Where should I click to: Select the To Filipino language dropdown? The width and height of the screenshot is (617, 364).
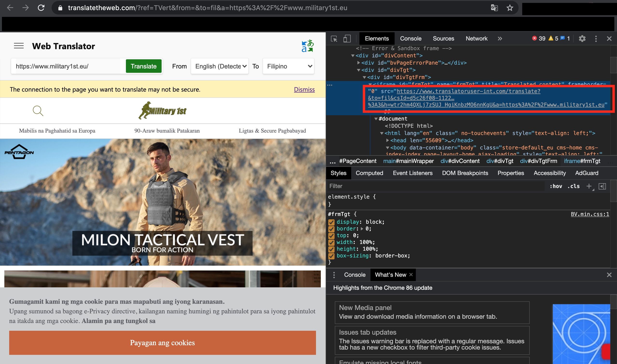288,66
